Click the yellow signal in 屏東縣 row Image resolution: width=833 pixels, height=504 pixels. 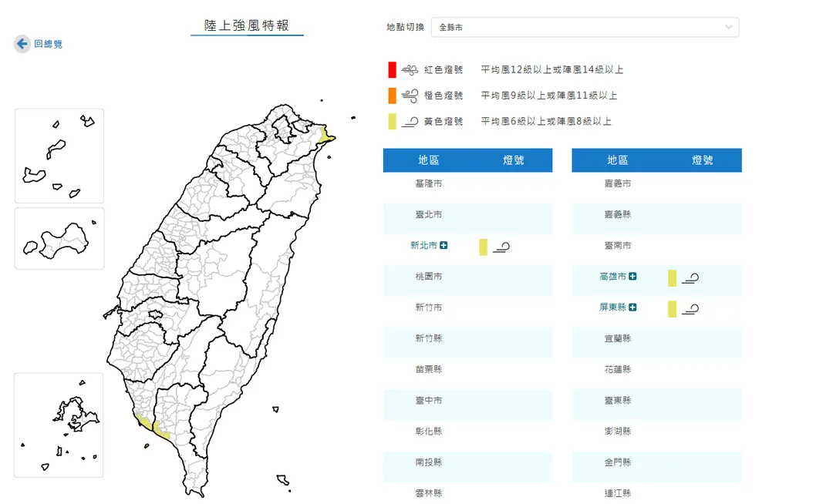point(672,309)
